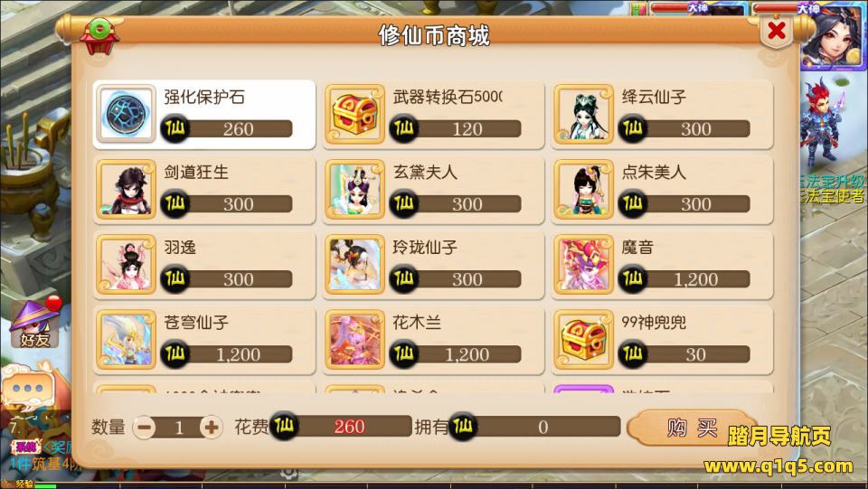Choose the 绛云仙子 character portrait
This screenshot has height=489, width=868.
point(583,114)
